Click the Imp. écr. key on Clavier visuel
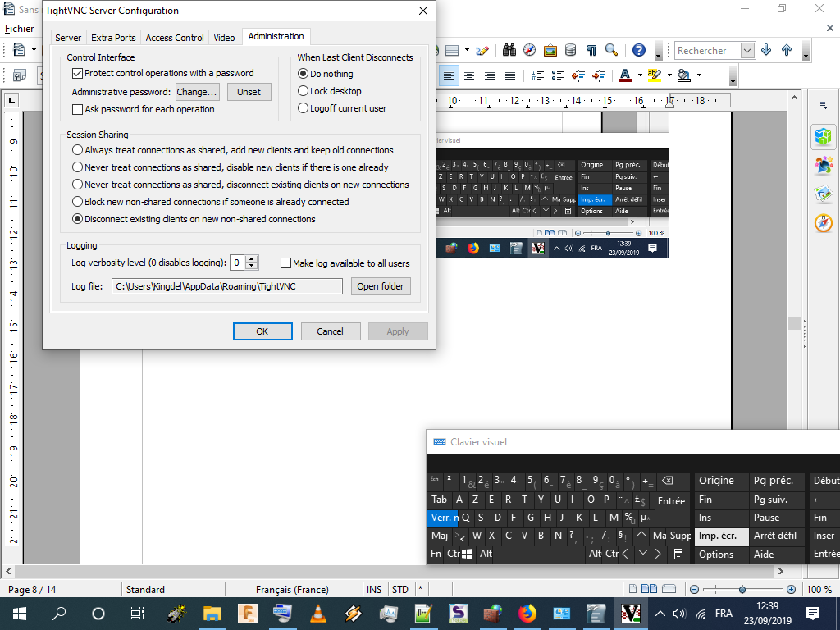Image resolution: width=840 pixels, height=630 pixels. (721, 536)
